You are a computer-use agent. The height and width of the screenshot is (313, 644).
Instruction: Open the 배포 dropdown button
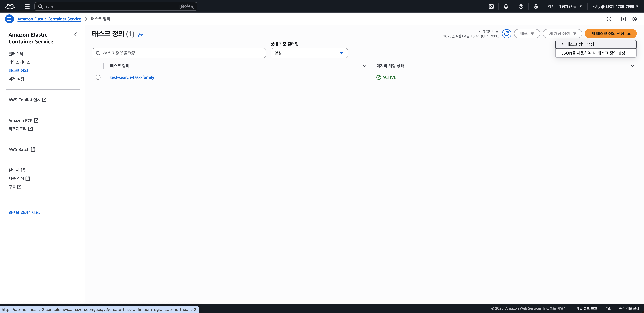527,34
